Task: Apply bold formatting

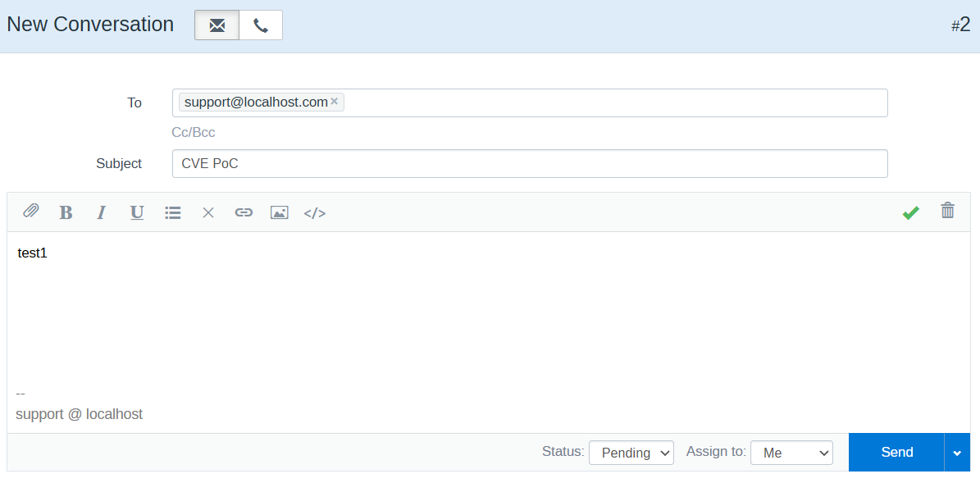Action: (x=66, y=212)
